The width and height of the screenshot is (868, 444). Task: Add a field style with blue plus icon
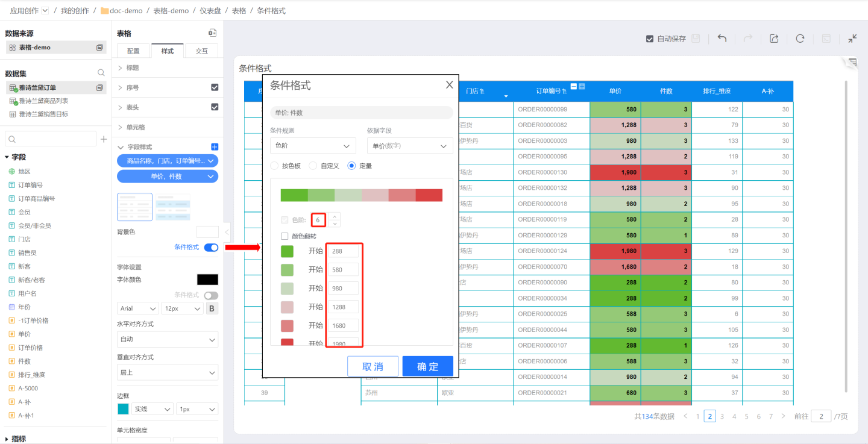(x=215, y=147)
